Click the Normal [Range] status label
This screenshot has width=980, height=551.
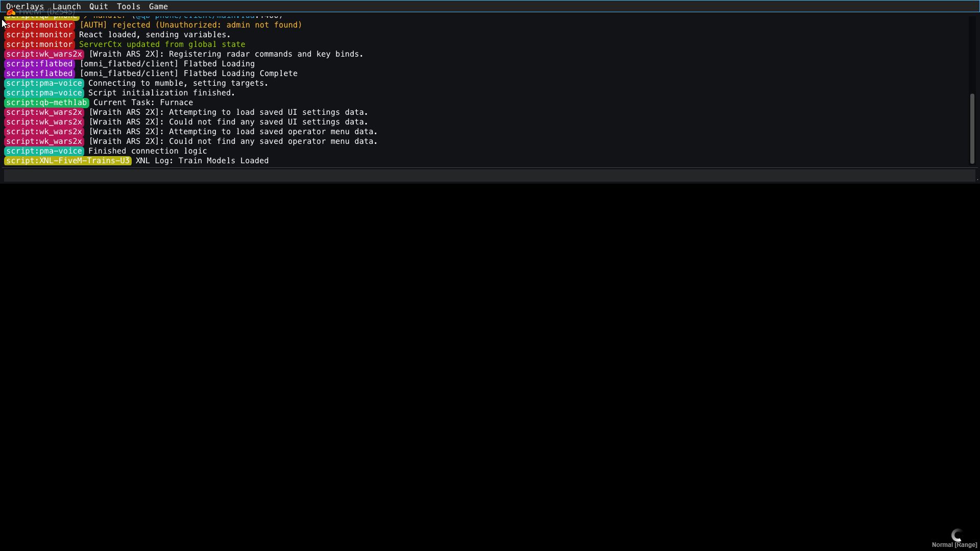click(954, 545)
